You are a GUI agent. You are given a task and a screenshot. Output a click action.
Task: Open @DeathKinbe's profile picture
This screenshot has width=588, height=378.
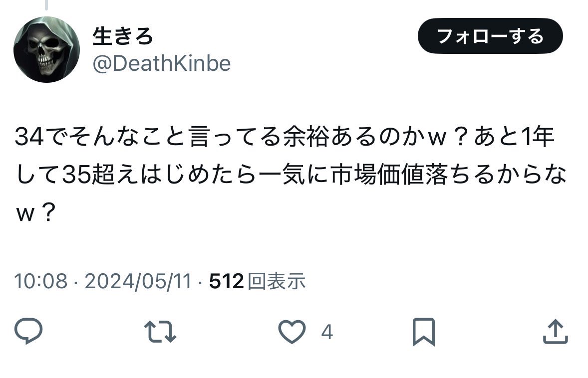(x=48, y=48)
